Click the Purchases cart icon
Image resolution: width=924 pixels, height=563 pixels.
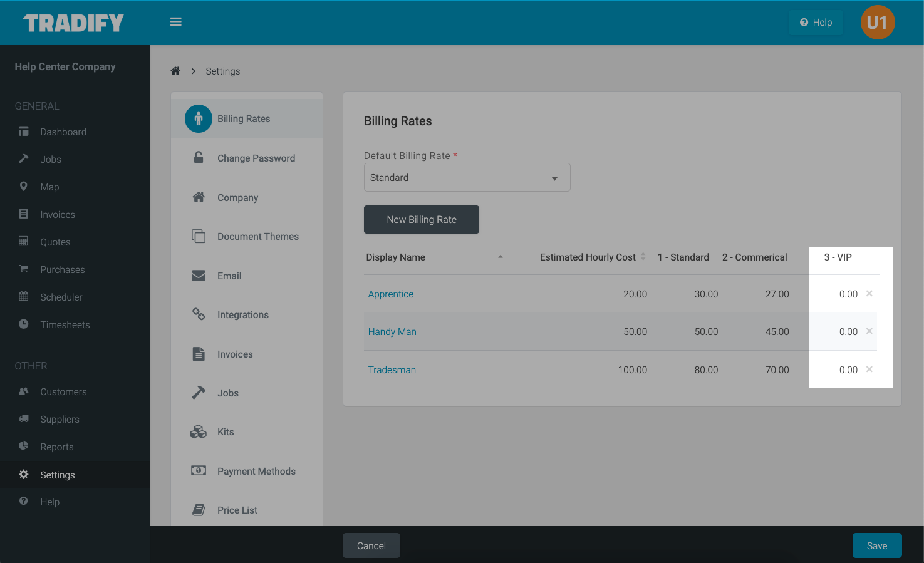pos(24,269)
